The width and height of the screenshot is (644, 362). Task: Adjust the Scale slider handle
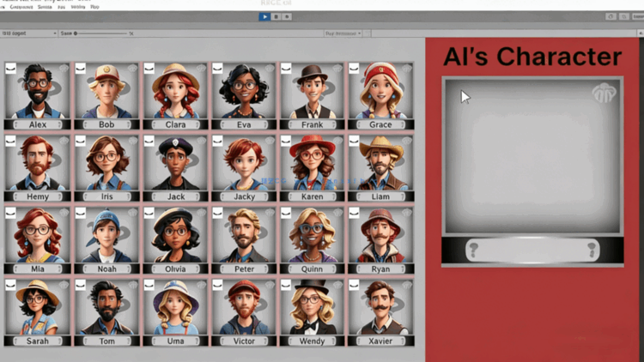[x=76, y=33]
